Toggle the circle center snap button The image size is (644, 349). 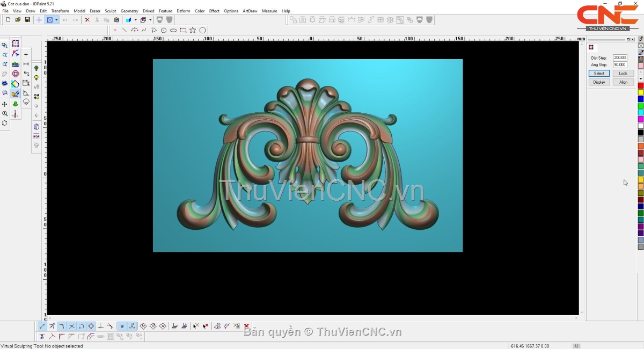91,326
